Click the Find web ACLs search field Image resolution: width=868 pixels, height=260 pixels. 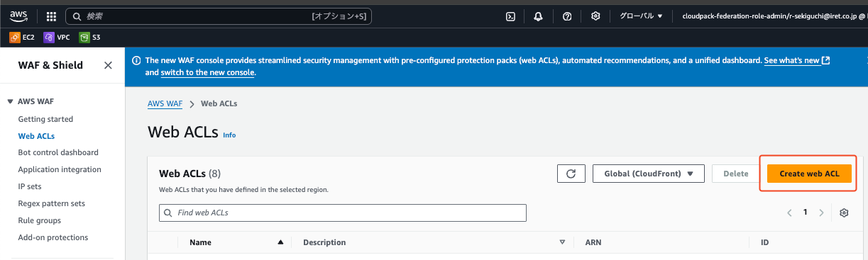tap(343, 213)
